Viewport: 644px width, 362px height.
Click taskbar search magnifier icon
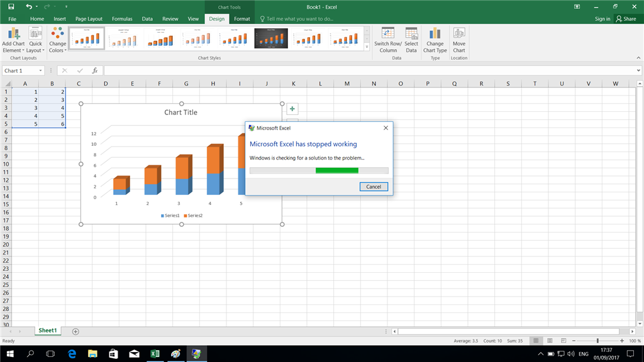coord(30,354)
